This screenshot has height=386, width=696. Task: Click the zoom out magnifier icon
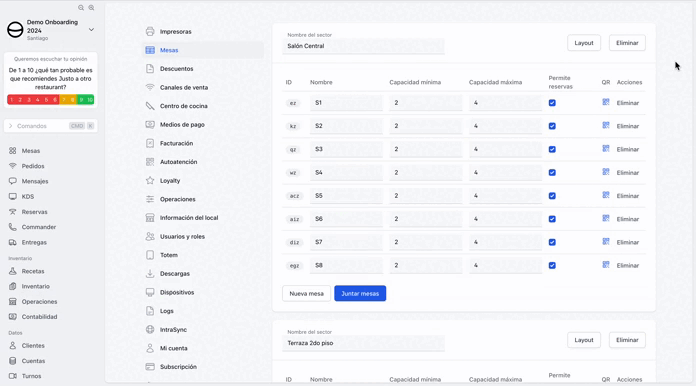pos(81,8)
